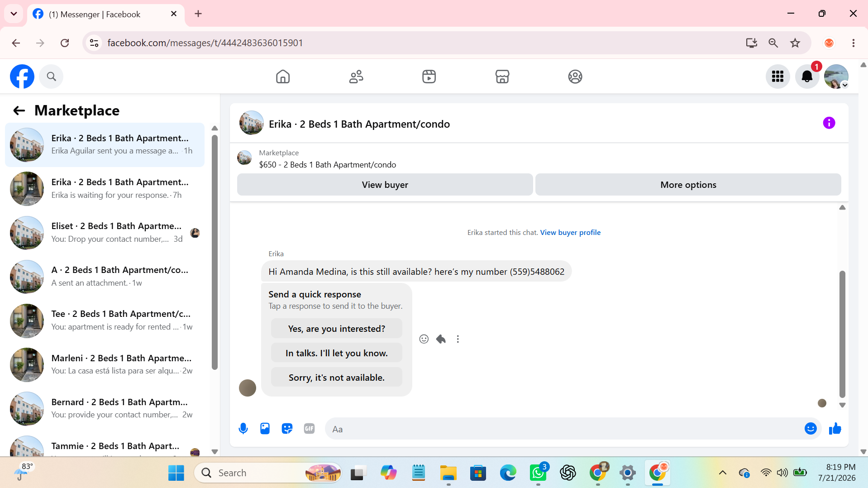Go to the Home feed icon
This screenshot has width=868, height=488.
[283, 77]
